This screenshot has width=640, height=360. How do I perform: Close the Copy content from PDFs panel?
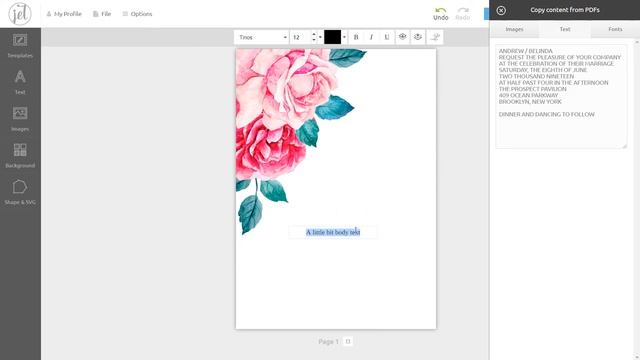tap(501, 10)
